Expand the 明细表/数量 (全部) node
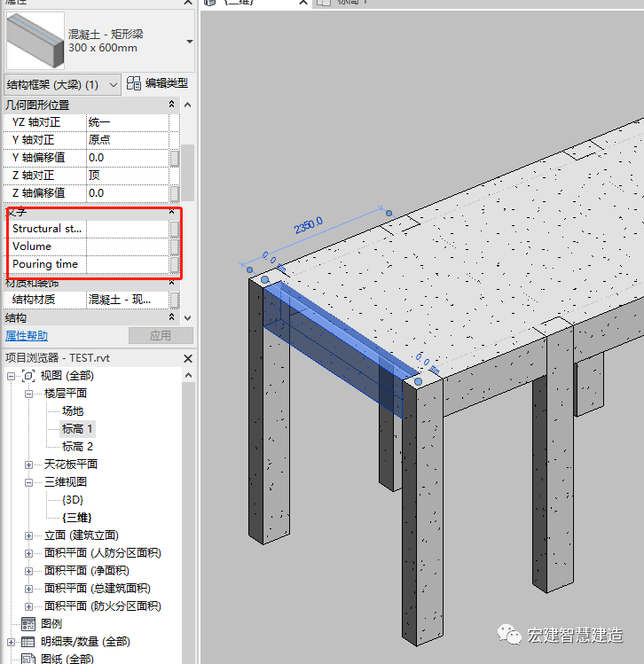 (11, 643)
